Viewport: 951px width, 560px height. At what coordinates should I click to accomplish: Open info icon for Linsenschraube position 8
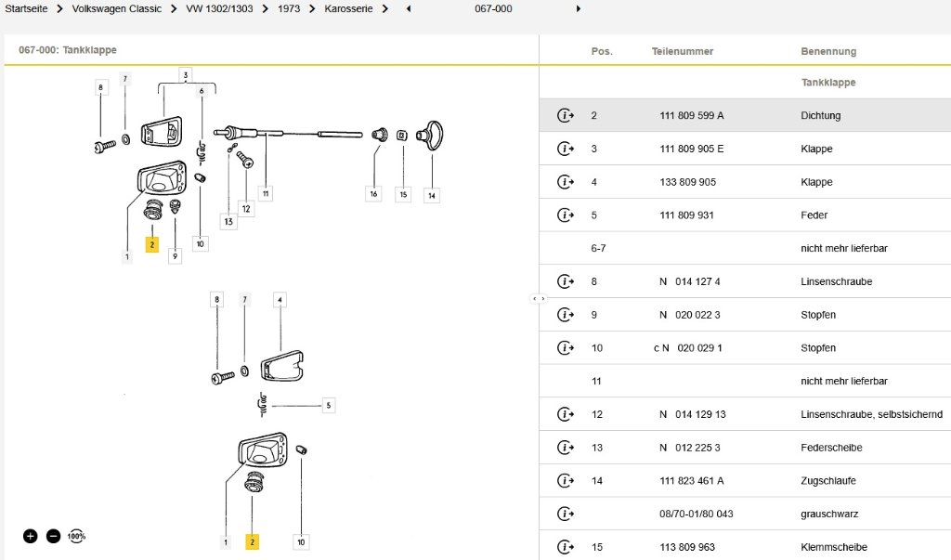click(565, 281)
